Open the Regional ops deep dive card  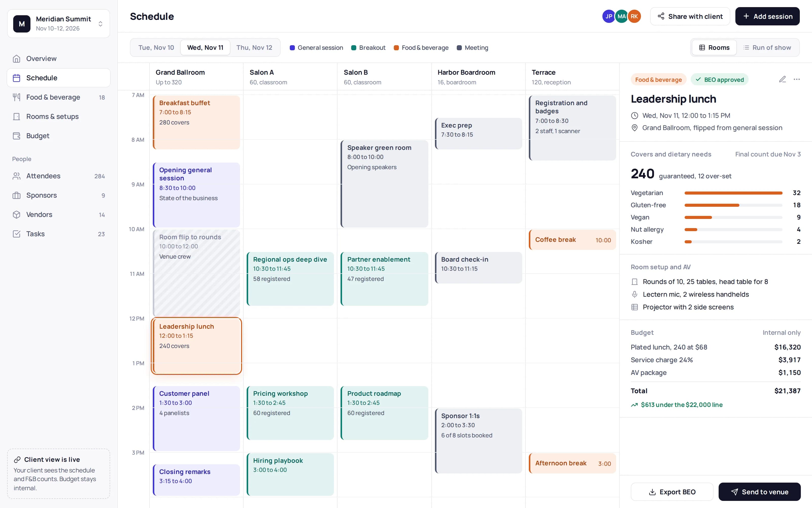point(290,279)
